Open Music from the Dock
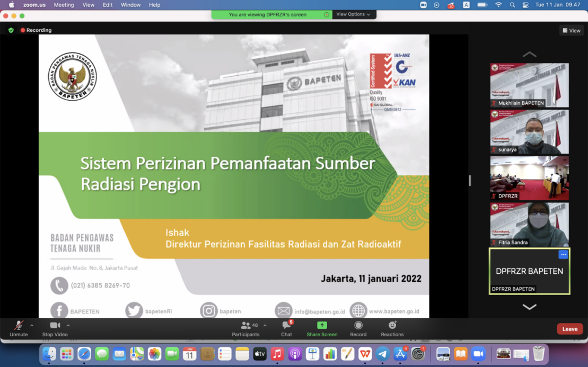This screenshot has width=588, height=367. click(277, 354)
